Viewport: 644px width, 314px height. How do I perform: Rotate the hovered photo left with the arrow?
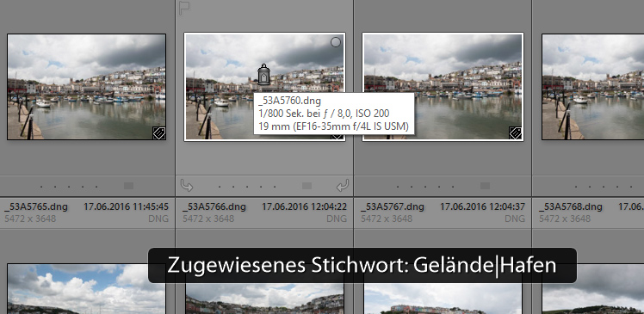[x=187, y=186]
